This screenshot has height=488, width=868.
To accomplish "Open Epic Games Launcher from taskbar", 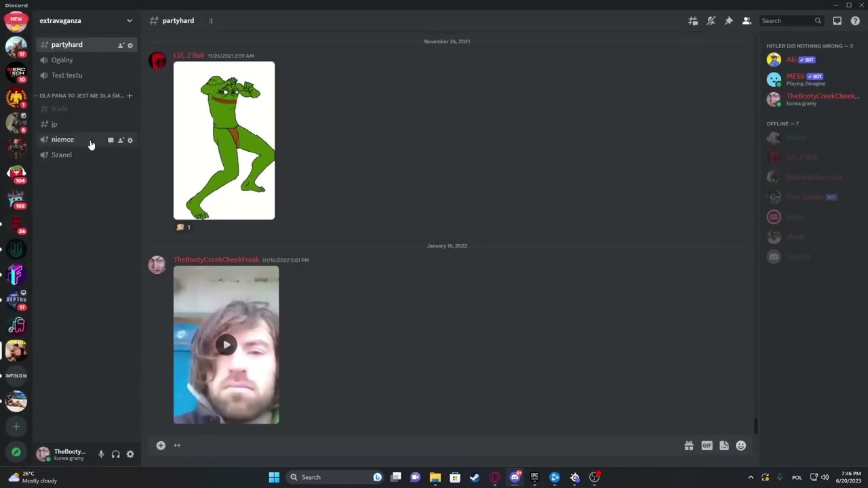I will pyautogui.click(x=534, y=477).
